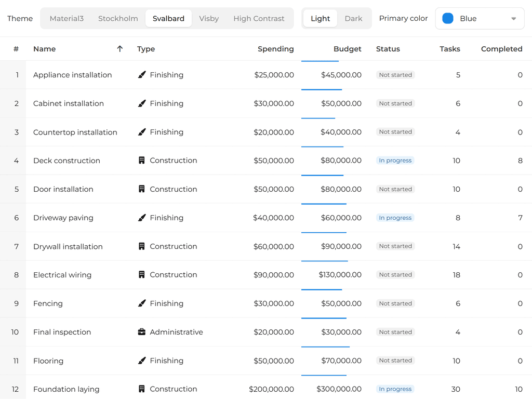Switch to Dark mode
The image size is (532, 399).
(354, 18)
